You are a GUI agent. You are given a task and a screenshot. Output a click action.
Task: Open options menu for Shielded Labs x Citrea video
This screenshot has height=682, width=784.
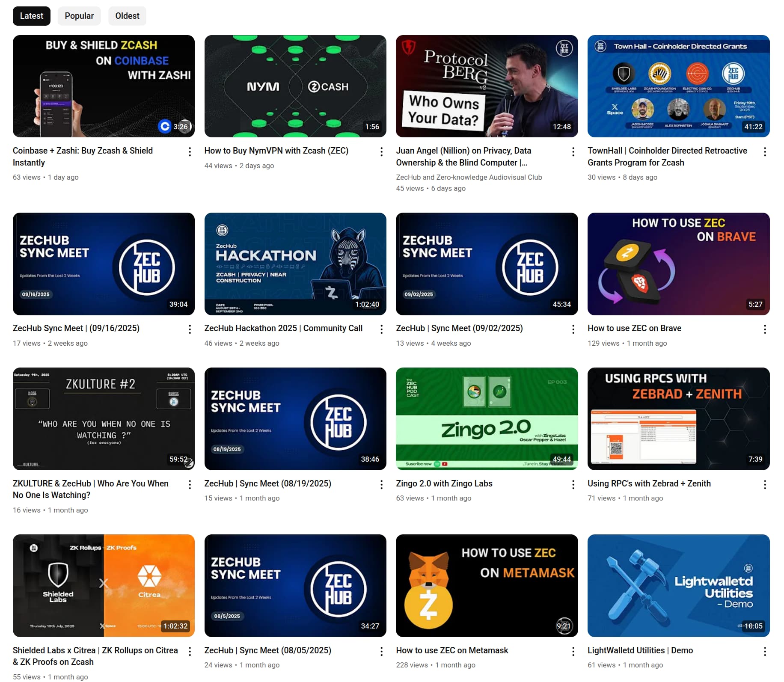(x=190, y=651)
